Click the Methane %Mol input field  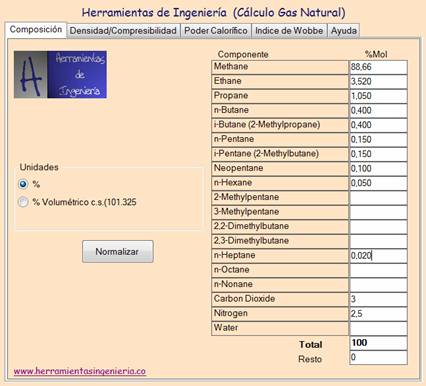pos(378,67)
